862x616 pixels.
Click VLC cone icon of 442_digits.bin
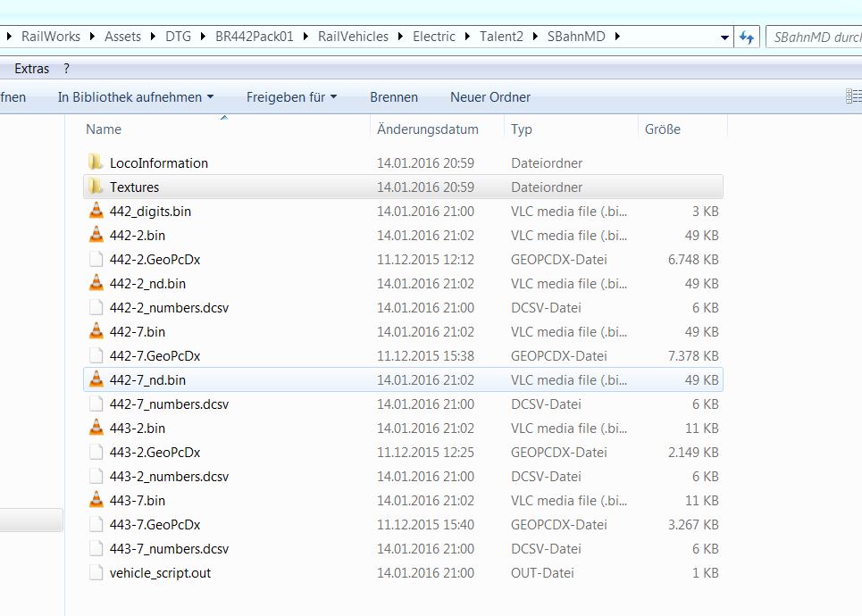point(96,211)
